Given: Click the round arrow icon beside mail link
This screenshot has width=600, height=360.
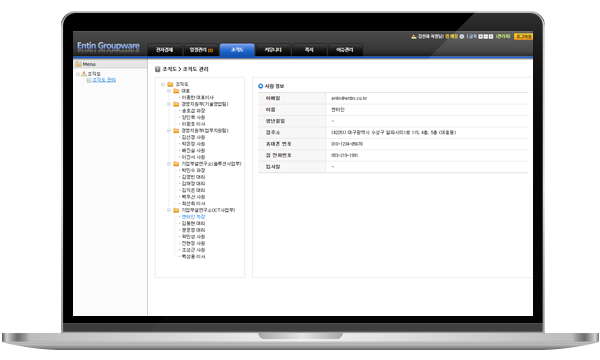Looking at the screenshot, I should (x=462, y=36).
